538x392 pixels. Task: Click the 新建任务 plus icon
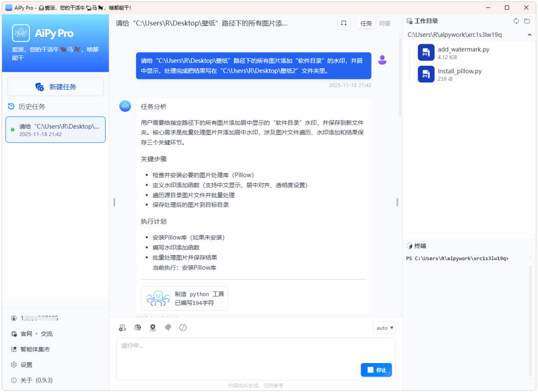pos(39,87)
